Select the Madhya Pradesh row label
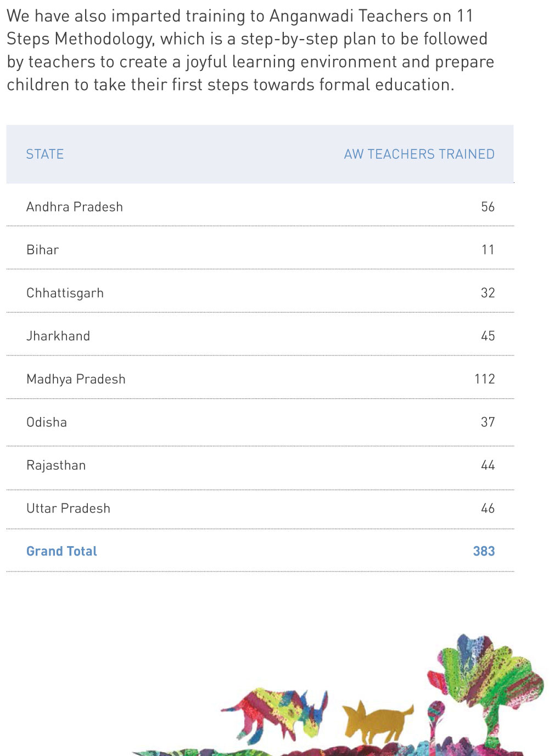Image resolution: width=549 pixels, height=756 pixels. pyautogui.click(x=76, y=380)
